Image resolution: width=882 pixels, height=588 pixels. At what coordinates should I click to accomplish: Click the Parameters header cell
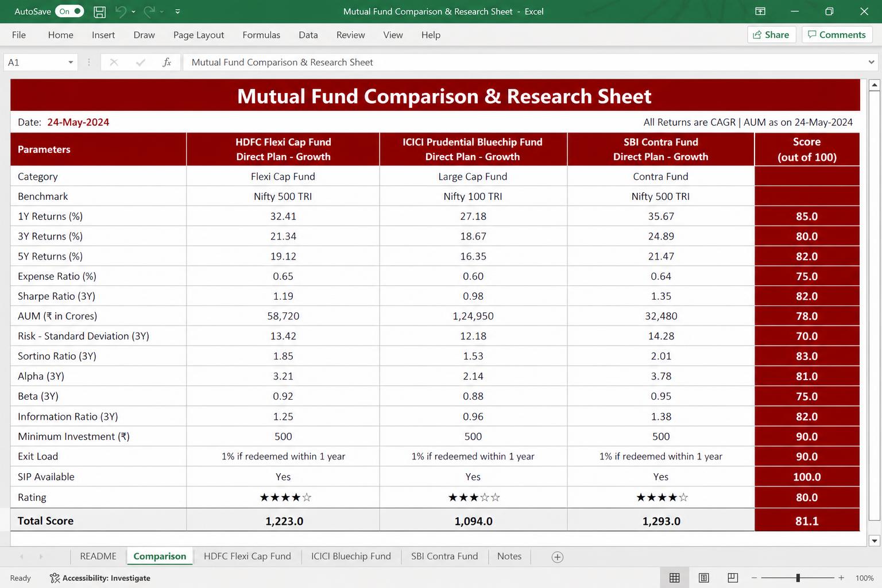[98, 149]
